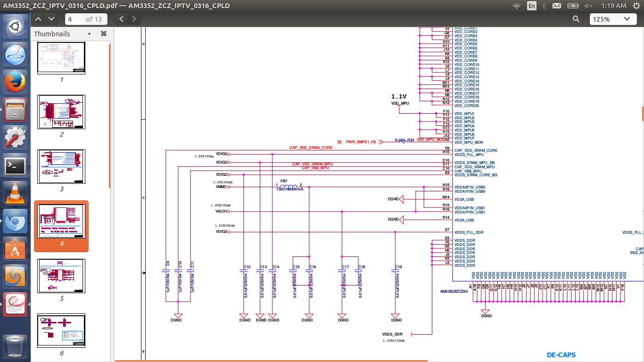Launch the blue orange swirl app
The width and height of the screenshot is (644, 362).
pyautogui.click(x=15, y=277)
